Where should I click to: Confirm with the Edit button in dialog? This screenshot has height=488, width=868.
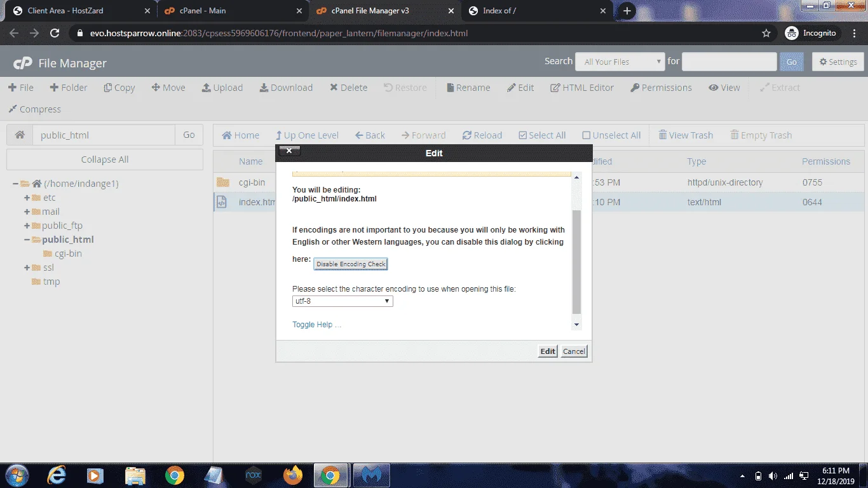coord(548,351)
